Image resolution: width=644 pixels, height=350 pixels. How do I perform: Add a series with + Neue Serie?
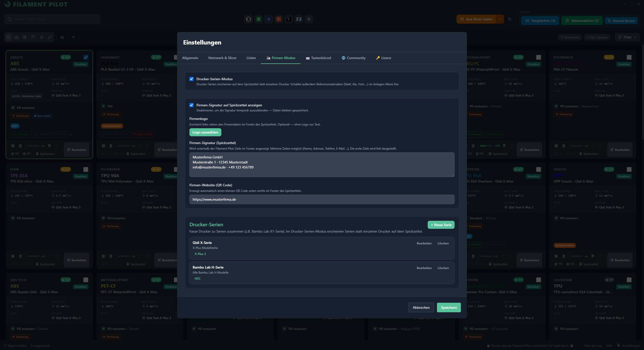(x=441, y=225)
